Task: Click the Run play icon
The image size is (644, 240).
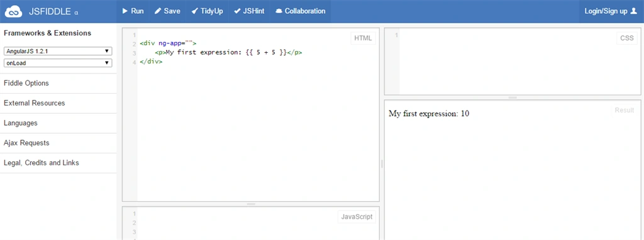Action: click(x=125, y=11)
